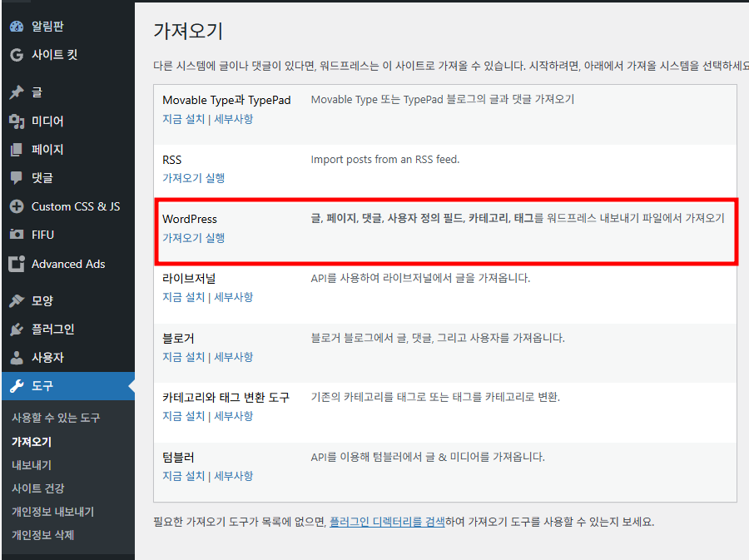The height and width of the screenshot is (560, 749).
Task: Click the 모양 appearance brush icon
Action: click(x=17, y=300)
